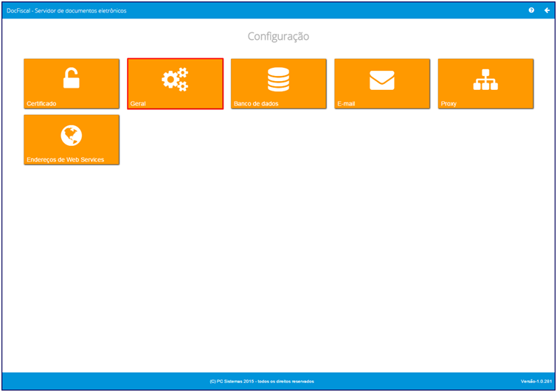
Task: Click the PC Sistemas 2015 copyright text
Action: tap(262, 382)
